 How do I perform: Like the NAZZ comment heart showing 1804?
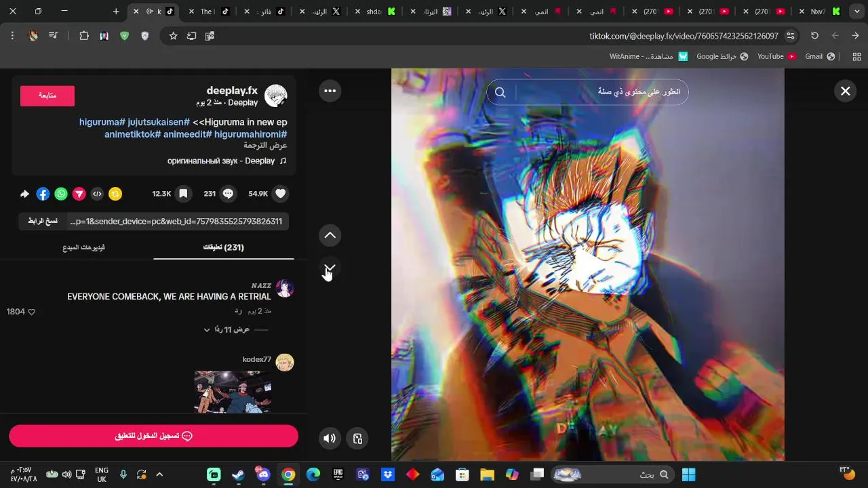coord(31,312)
